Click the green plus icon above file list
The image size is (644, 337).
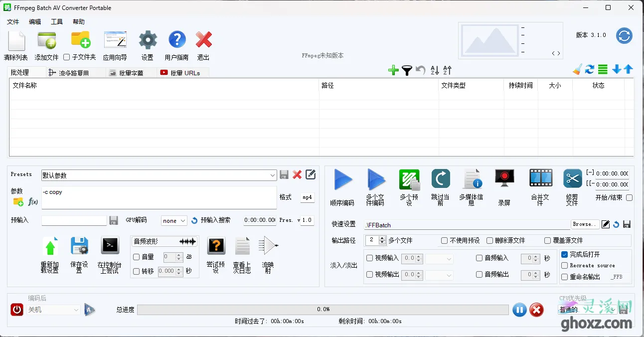click(393, 70)
